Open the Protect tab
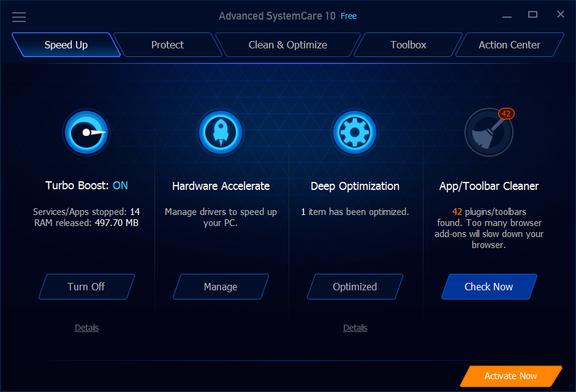 point(167,45)
